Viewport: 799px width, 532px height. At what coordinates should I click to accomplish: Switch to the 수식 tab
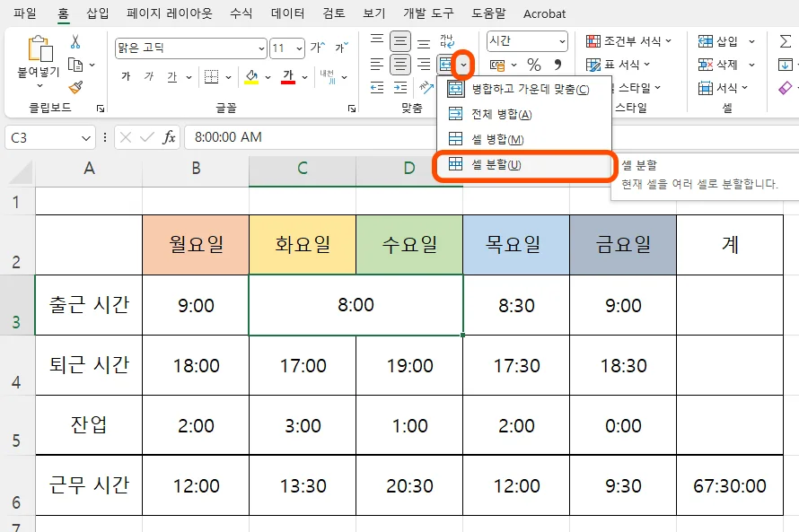(241, 13)
